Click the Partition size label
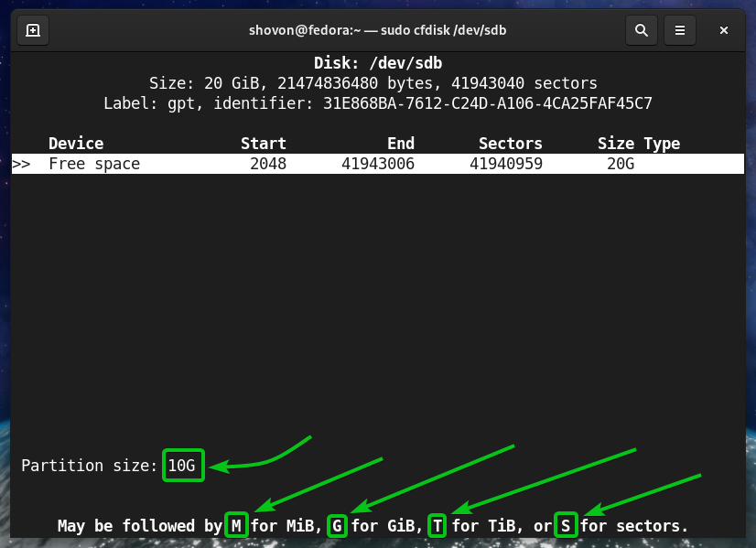Image resolution: width=756 pixels, height=548 pixels. click(90, 466)
